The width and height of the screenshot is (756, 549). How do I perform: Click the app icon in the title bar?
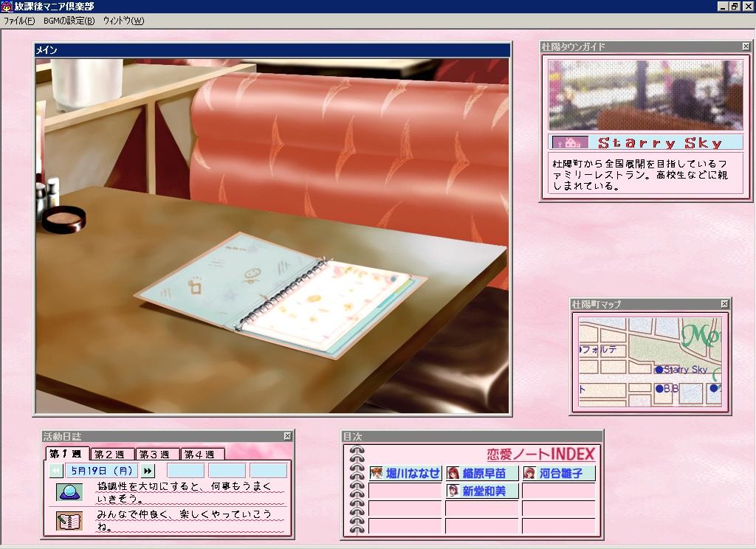[7, 6]
